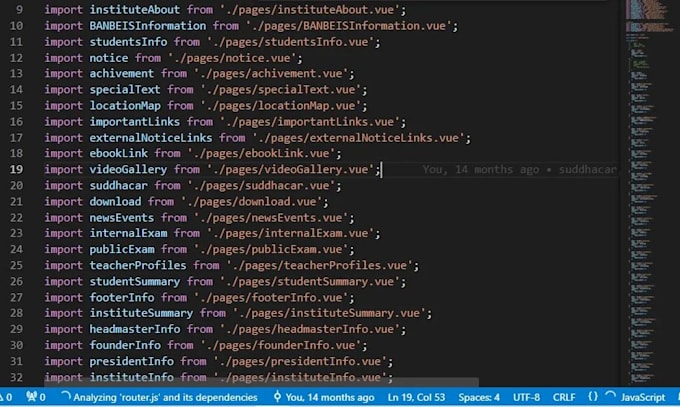The image size is (680, 407).
Task: Select the UTF-8 encoding indicator
Action: (x=526, y=397)
